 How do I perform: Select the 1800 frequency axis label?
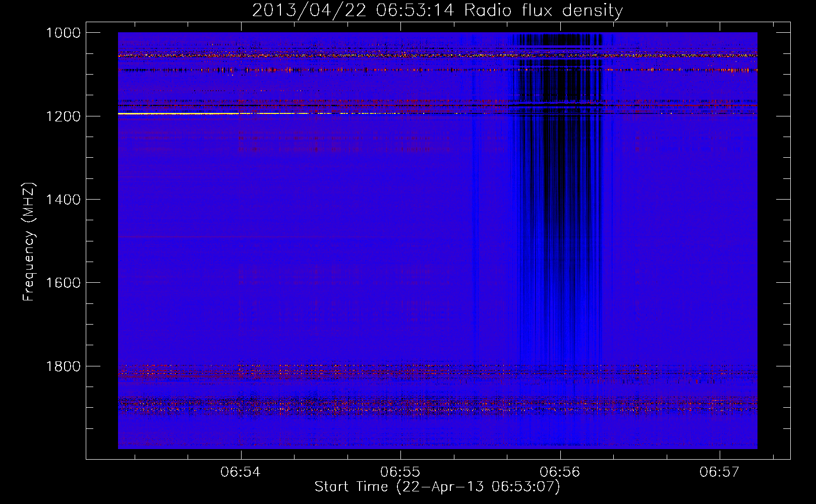63,366
